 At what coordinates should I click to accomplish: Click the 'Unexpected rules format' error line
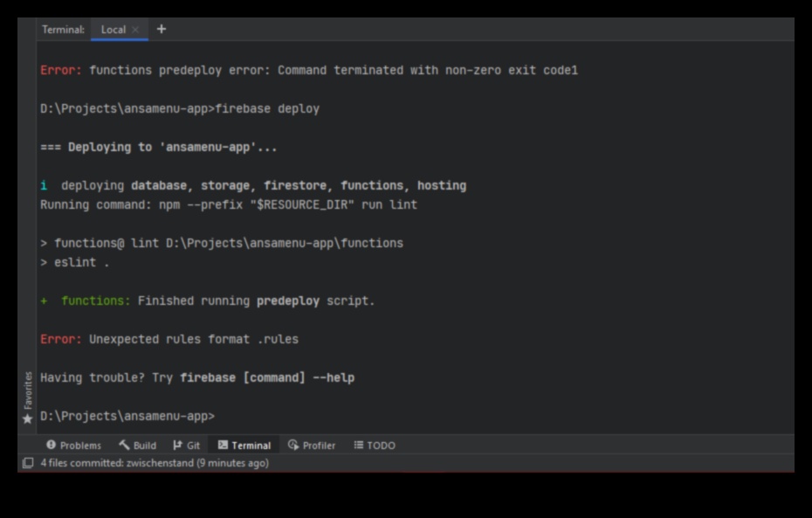point(169,339)
